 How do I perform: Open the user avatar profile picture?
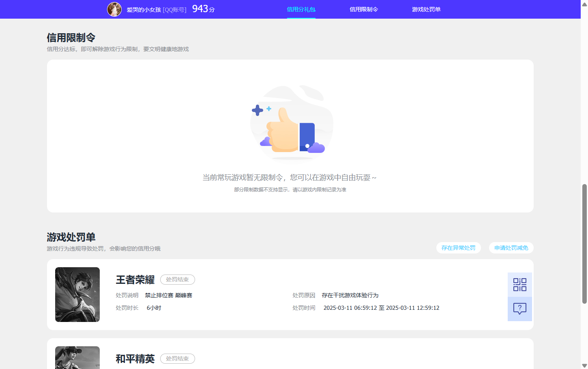[x=115, y=9]
